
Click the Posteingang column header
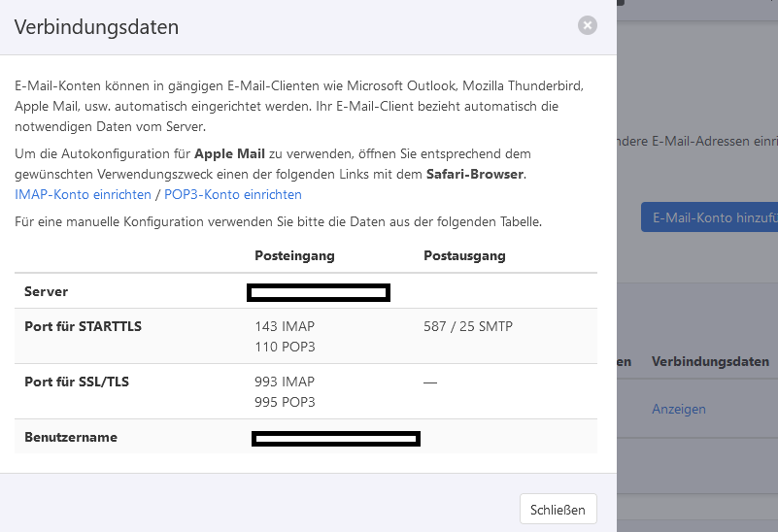click(294, 255)
